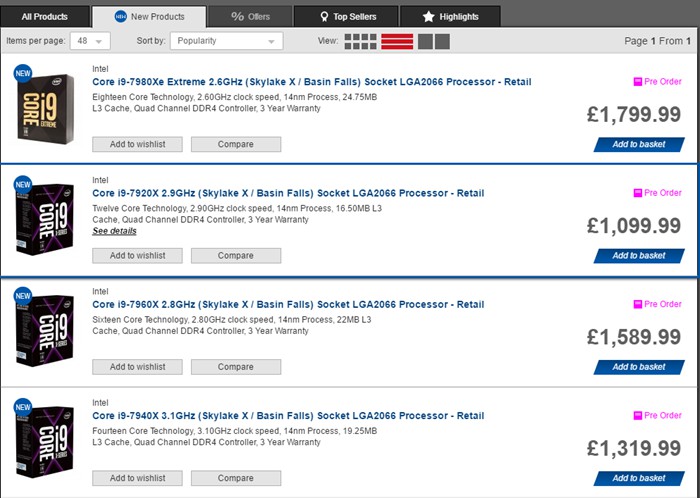
Task: Add i9-7960X to wishlist
Action: (x=138, y=367)
